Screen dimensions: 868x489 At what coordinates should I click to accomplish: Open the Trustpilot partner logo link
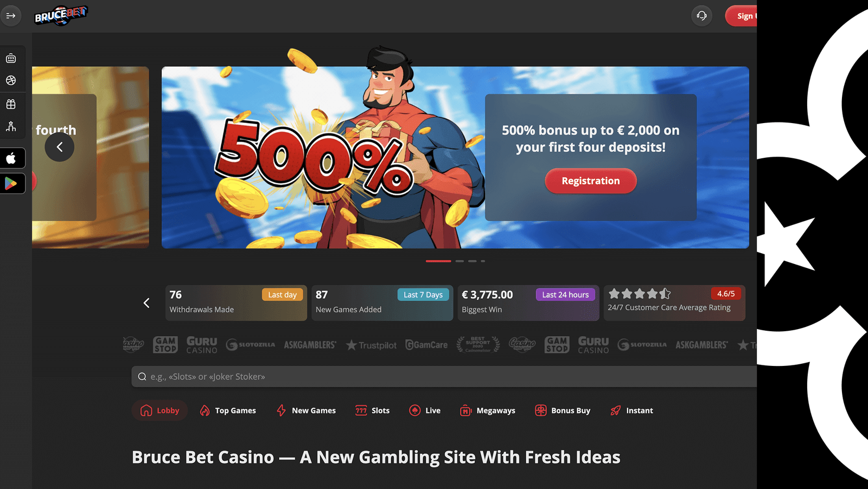(372, 345)
